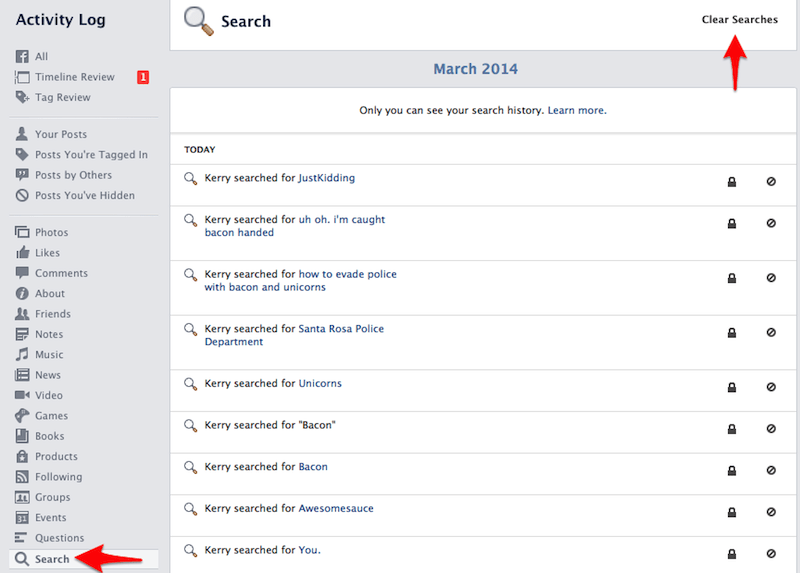Screen dimensions: 800x573
Task: Click the Products bag icon
Action: (x=22, y=456)
